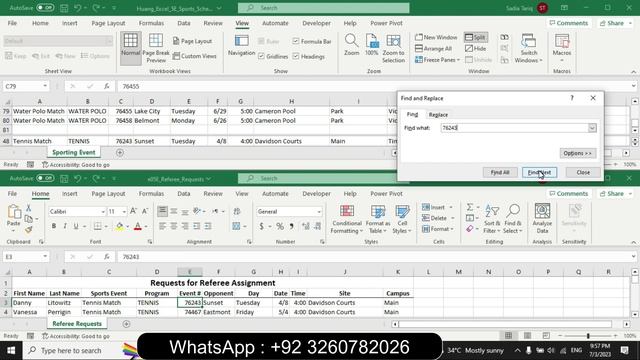
Task: Toggle AutoSave in upper Excel window
Action: tap(45, 8)
